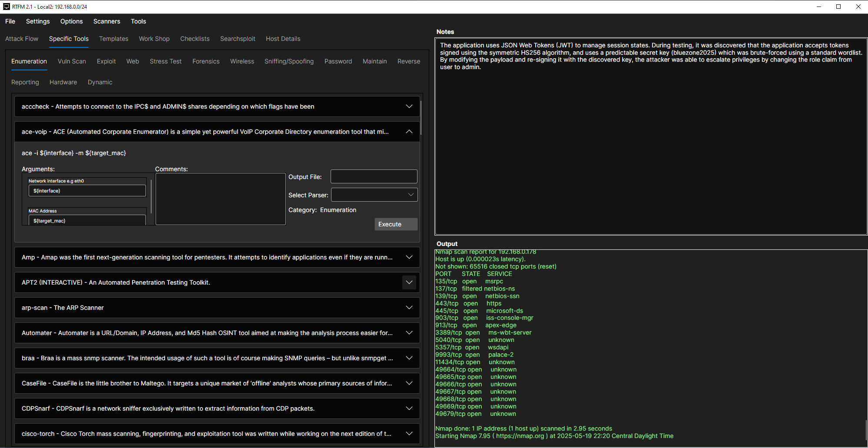Collapse the ace-voip tool panel
Viewport: 868px width, 448px height.
(409, 131)
